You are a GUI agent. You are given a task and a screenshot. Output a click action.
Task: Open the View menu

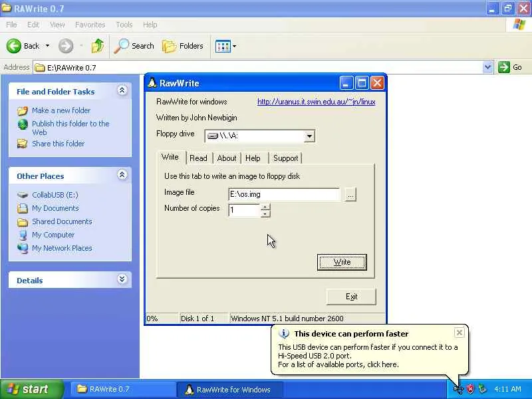pyautogui.click(x=57, y=25)
